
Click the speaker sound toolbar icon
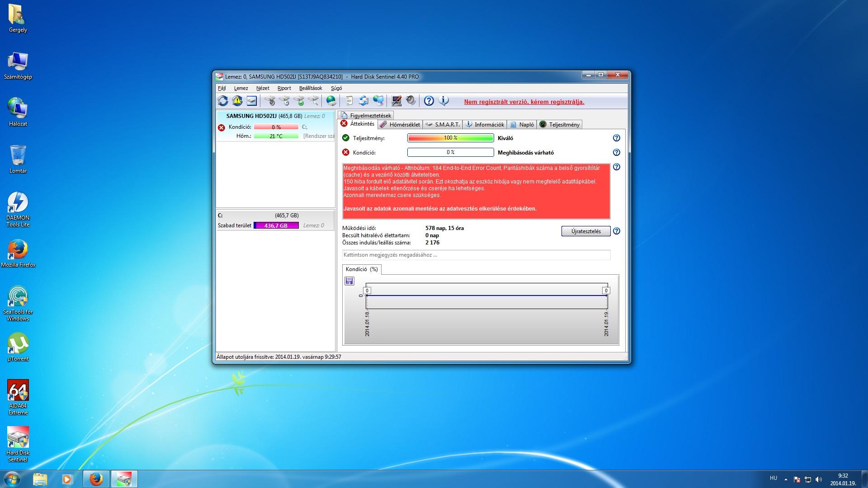411,101
